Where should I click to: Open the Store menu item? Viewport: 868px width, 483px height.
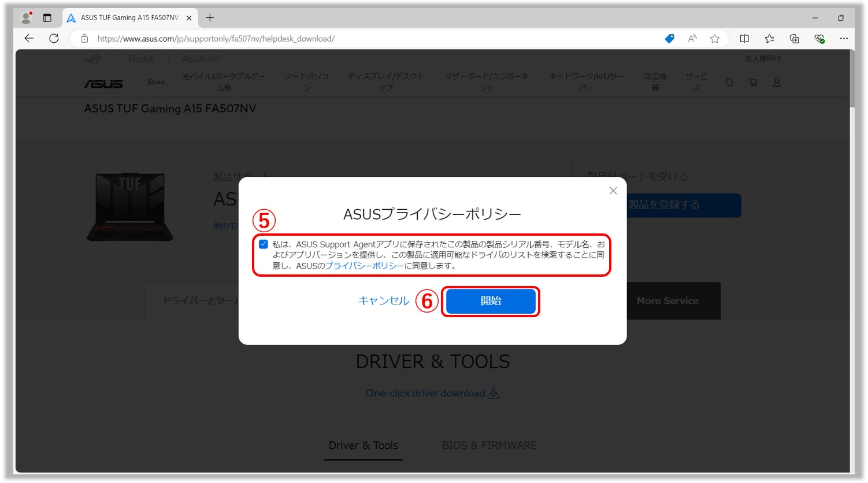pyautogui.click(x=156, y=82)
